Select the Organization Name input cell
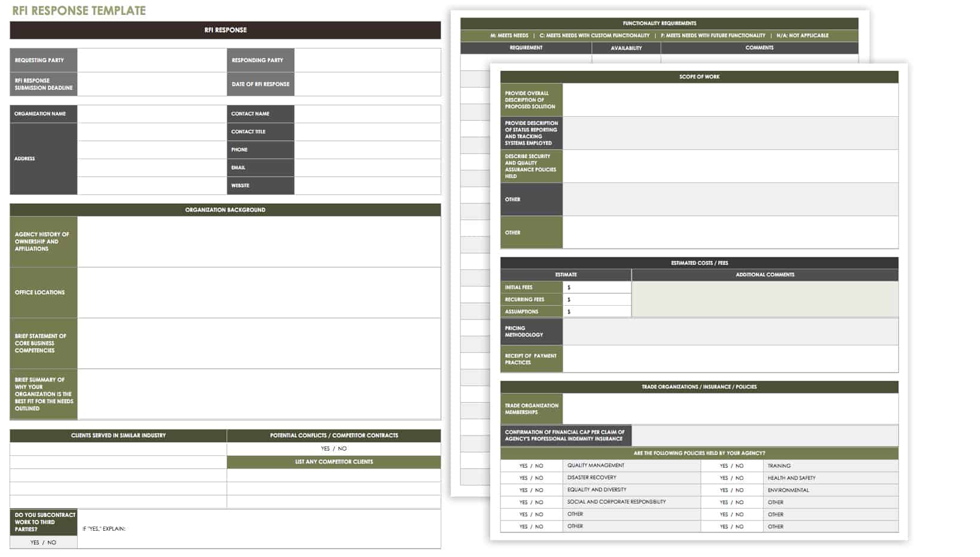The width and height of the screenshot is (980, 557). (x=151, y=114)
